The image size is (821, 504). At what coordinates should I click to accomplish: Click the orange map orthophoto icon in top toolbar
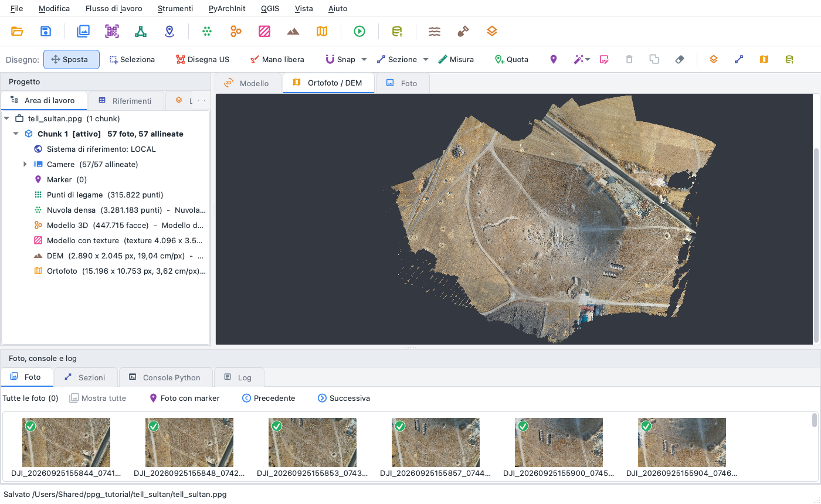322,32
